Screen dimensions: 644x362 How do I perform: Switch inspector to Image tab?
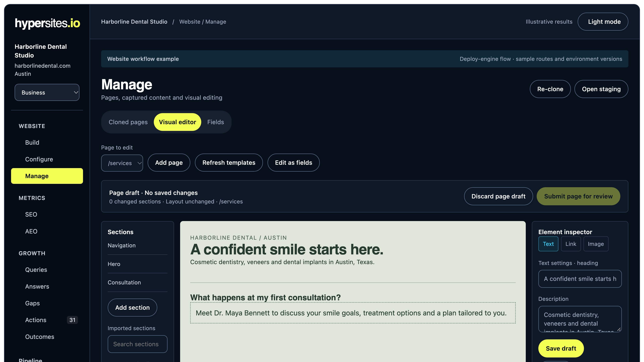pos(596,244)
